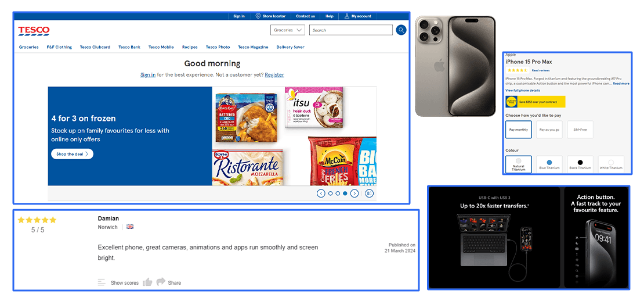Image resolution: width=644 pixels, height=301 pixels.
Task: Open Tesco Clubcard navigation item
Action: click(95, 47)
